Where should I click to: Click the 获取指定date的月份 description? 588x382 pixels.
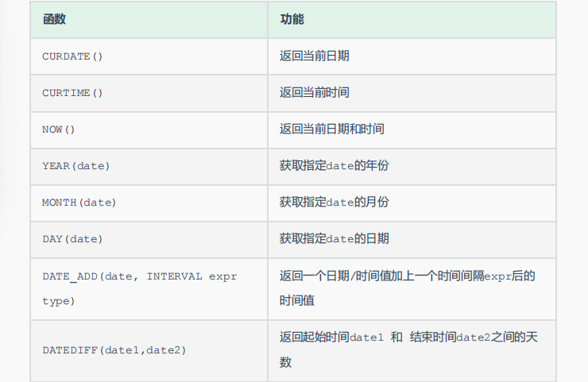334,203
